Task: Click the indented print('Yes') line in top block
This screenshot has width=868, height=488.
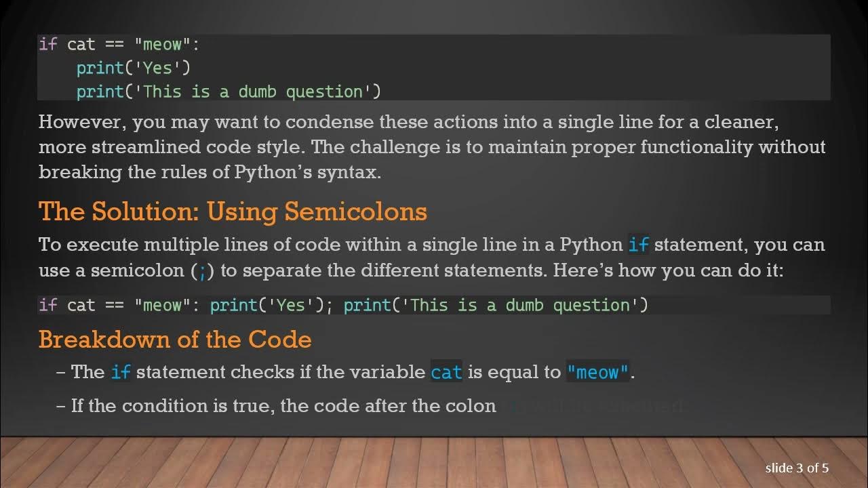Action: tap(133, 68)
